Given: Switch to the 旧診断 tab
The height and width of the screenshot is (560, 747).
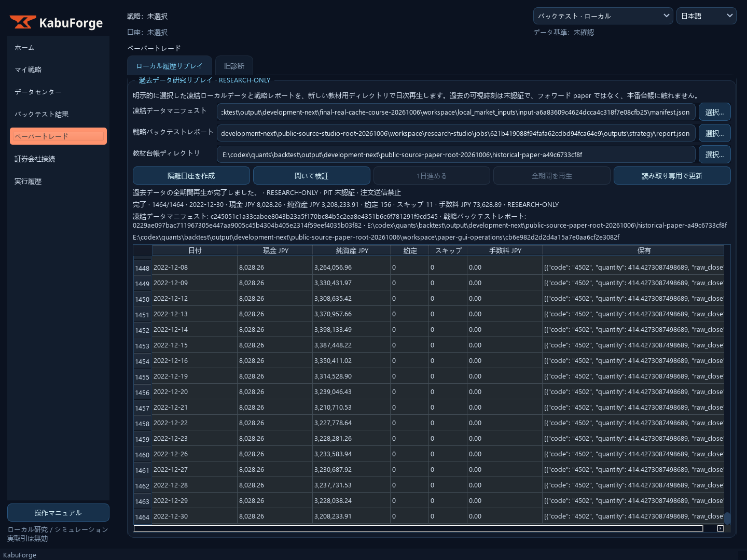Looking at the screenshot, I should tap(234, 66).
